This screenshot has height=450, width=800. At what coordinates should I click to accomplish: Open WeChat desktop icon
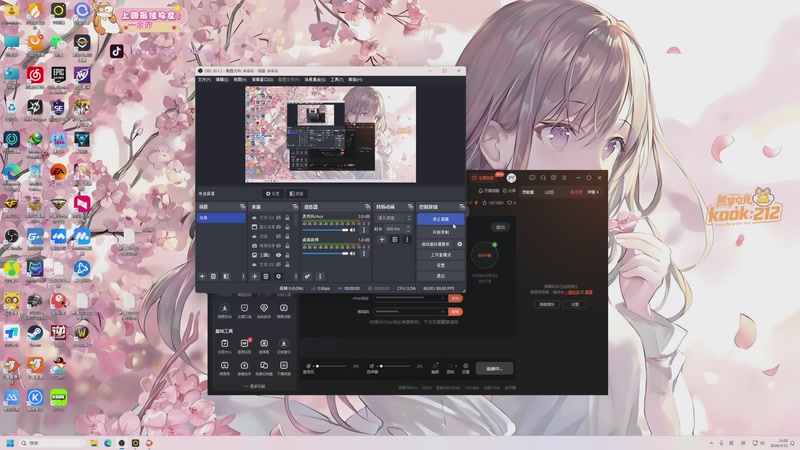59,43
